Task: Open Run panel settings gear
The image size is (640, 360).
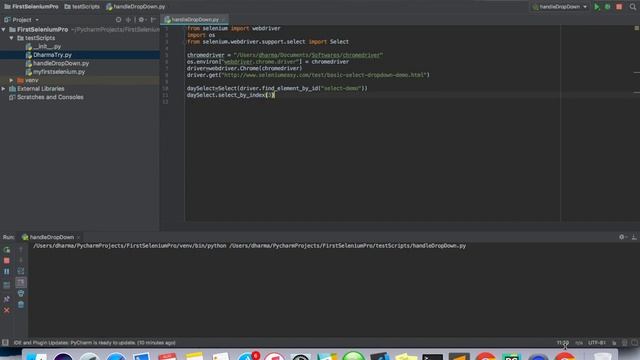Action: click(622, 237)
